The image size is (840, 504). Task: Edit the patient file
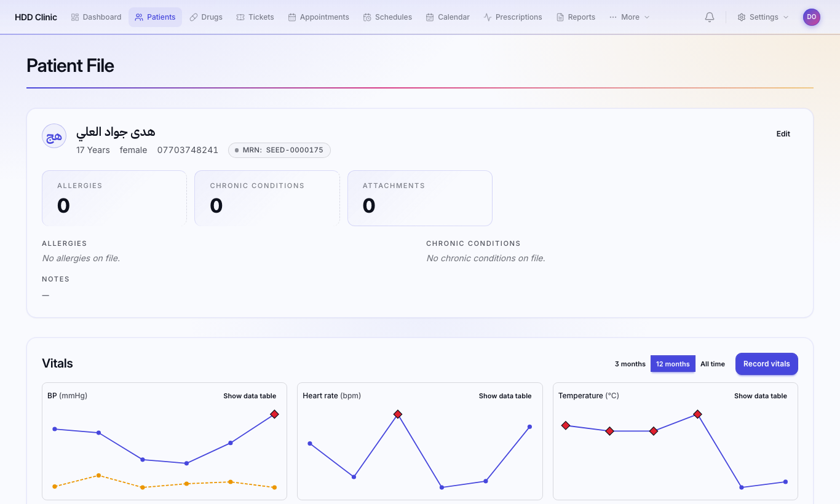783,134
